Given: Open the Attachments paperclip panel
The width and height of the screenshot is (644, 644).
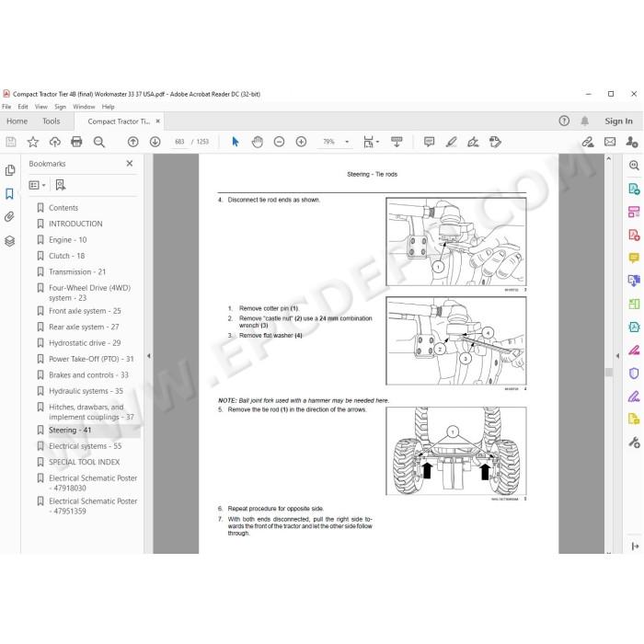Looking at the screenshot, I should click(x=9, y=216).
